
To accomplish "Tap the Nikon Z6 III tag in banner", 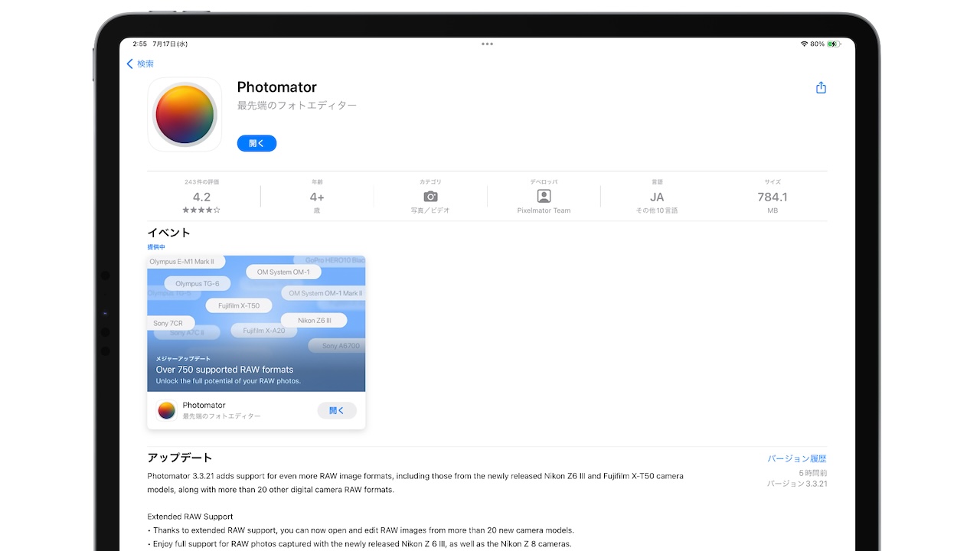I will click(314, 321).
